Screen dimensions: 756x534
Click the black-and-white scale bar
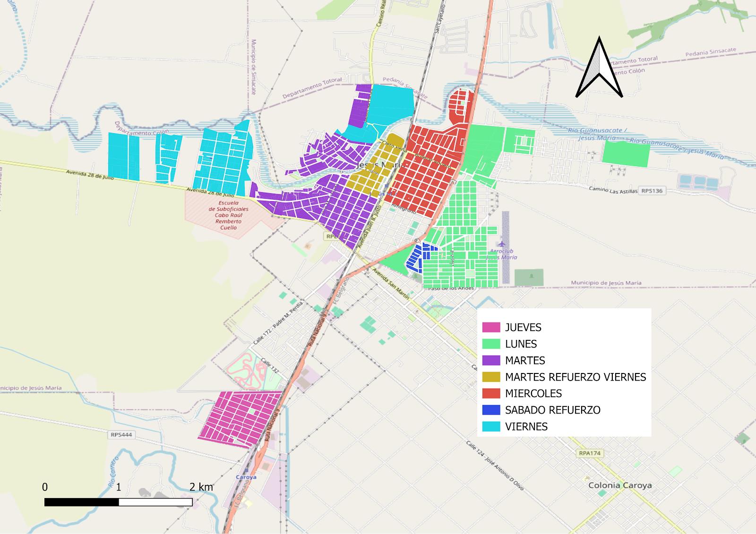point(118,502)
